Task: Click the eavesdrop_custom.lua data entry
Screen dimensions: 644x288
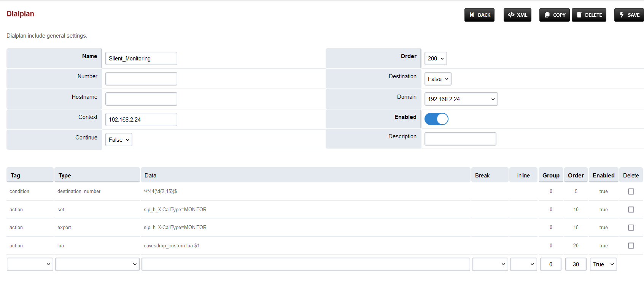Action: point(172,246)
